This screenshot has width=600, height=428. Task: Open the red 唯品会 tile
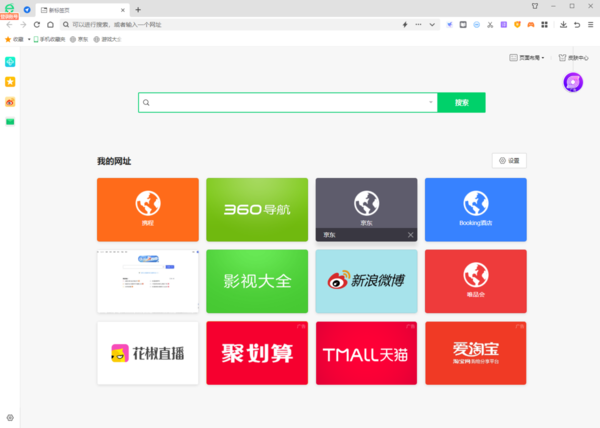(x=476, y=282)
